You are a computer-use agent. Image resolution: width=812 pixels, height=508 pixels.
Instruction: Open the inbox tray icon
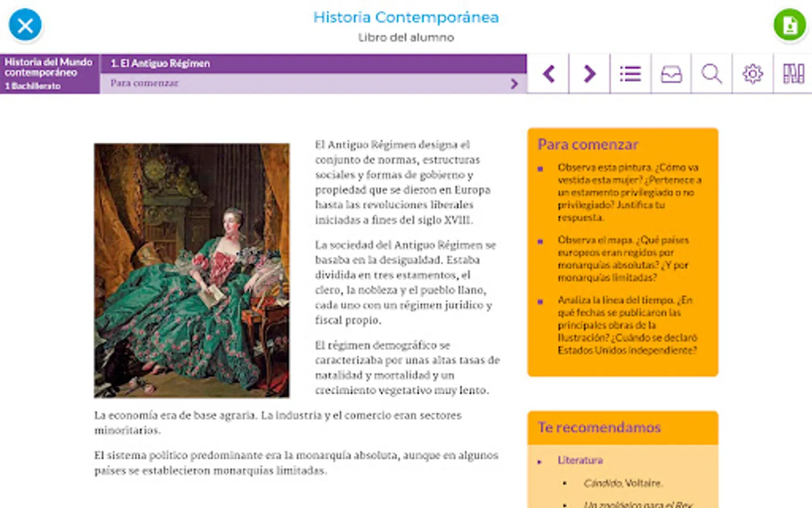click(671, 73)
